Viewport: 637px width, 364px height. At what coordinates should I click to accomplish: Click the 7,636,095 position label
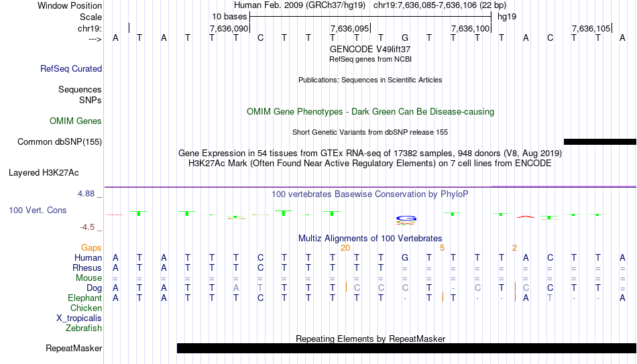click(349, 28)
